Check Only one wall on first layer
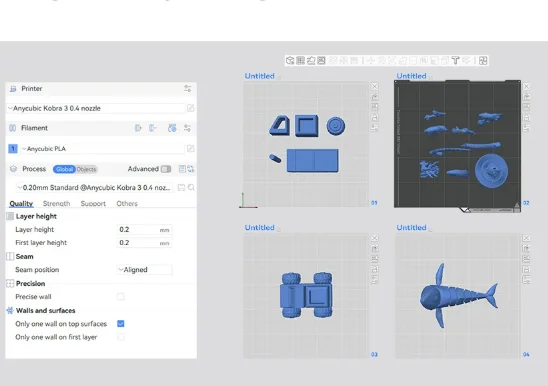 click(121, 337)
